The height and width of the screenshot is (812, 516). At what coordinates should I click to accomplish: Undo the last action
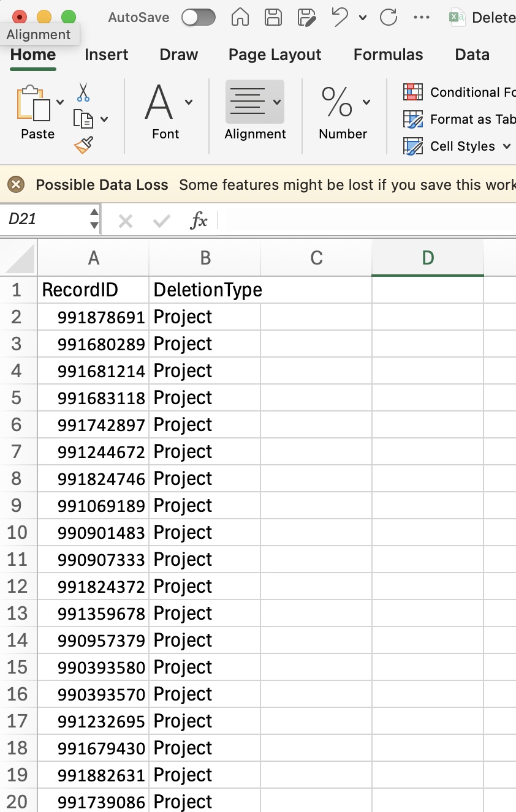coord(340,17)
